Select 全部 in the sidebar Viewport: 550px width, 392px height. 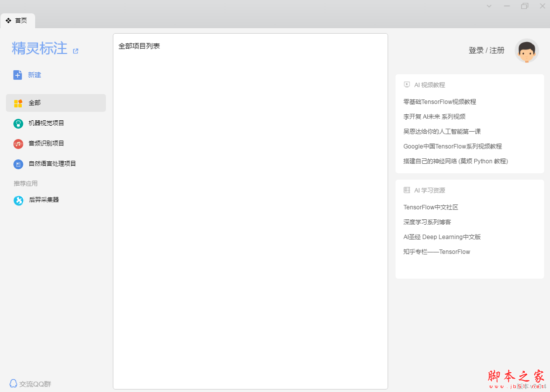tap(56, 103)
